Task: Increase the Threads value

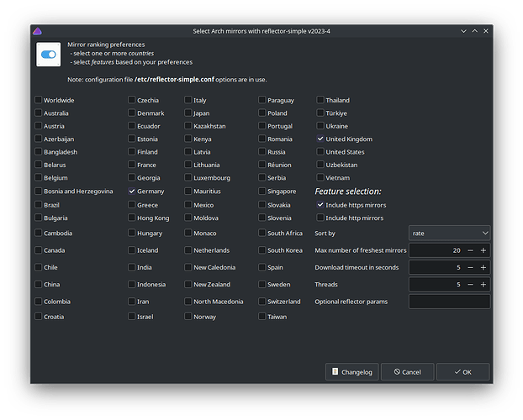Action: pos(483,284)
